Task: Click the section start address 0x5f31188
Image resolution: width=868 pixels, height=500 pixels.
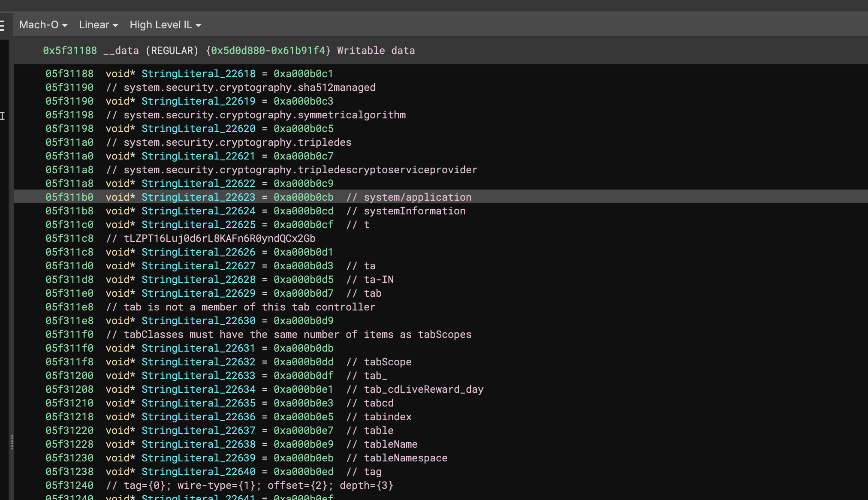Action: (x=70, y=51)
